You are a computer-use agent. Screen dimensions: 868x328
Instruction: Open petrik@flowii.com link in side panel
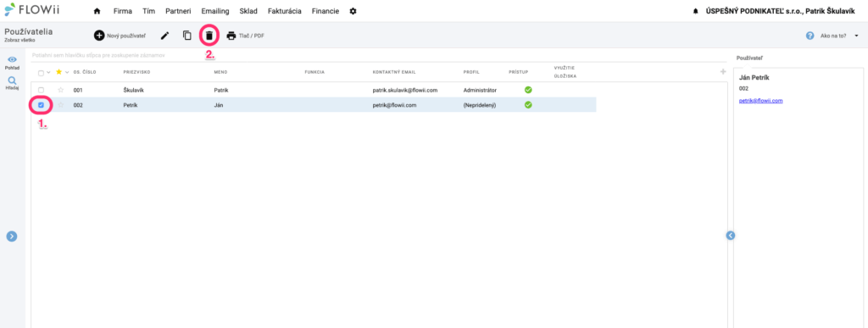click(760, 101)
